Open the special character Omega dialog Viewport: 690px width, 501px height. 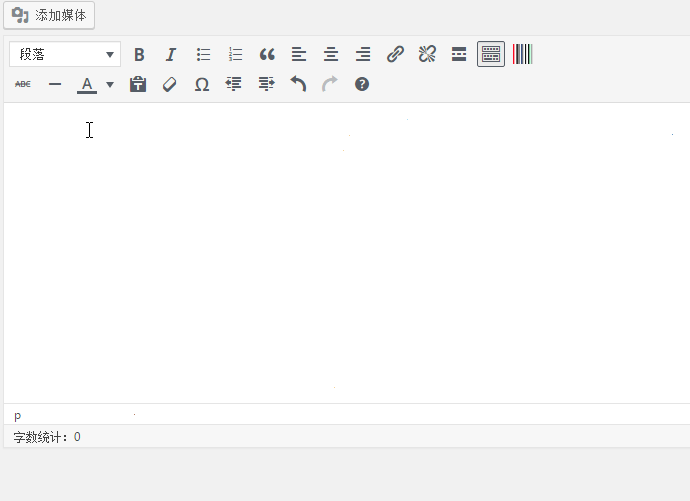coord(202,85)
